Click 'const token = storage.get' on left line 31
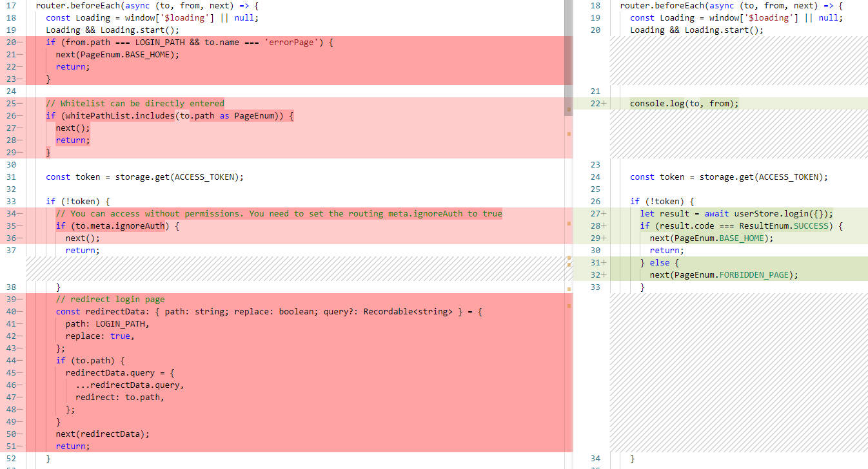868x469 pixels. (145, 177)
